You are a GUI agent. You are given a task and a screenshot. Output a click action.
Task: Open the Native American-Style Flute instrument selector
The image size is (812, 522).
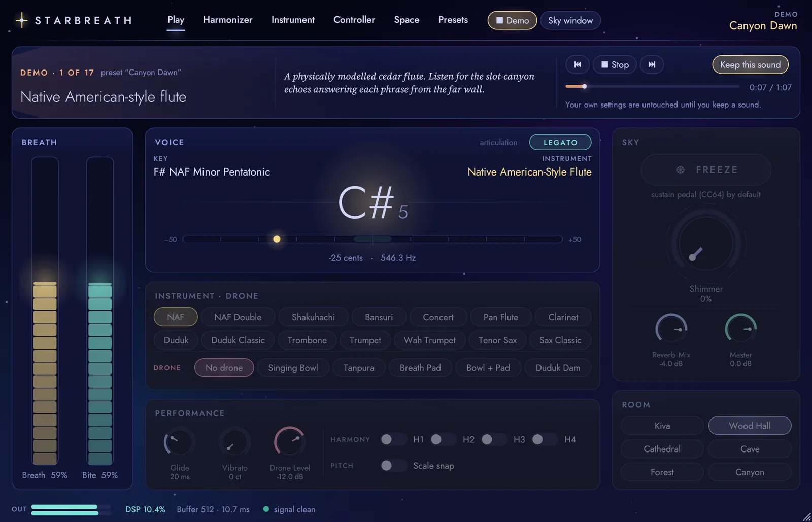(x=529, y=172)
